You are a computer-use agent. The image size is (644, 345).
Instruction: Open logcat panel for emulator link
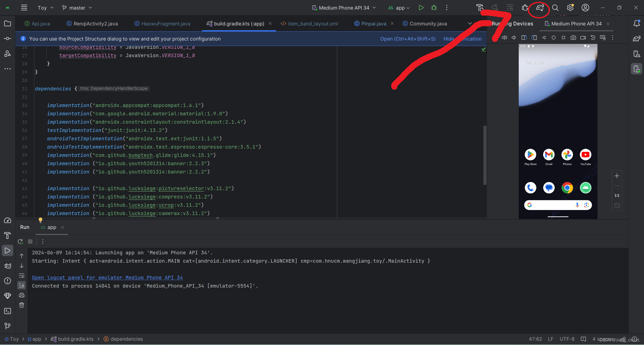click(x=107, y=277)
